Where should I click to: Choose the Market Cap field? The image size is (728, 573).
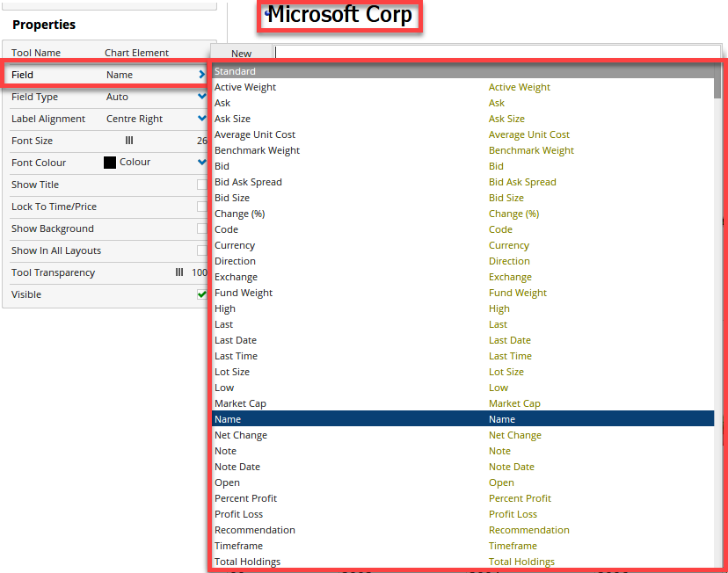point(462,403)
